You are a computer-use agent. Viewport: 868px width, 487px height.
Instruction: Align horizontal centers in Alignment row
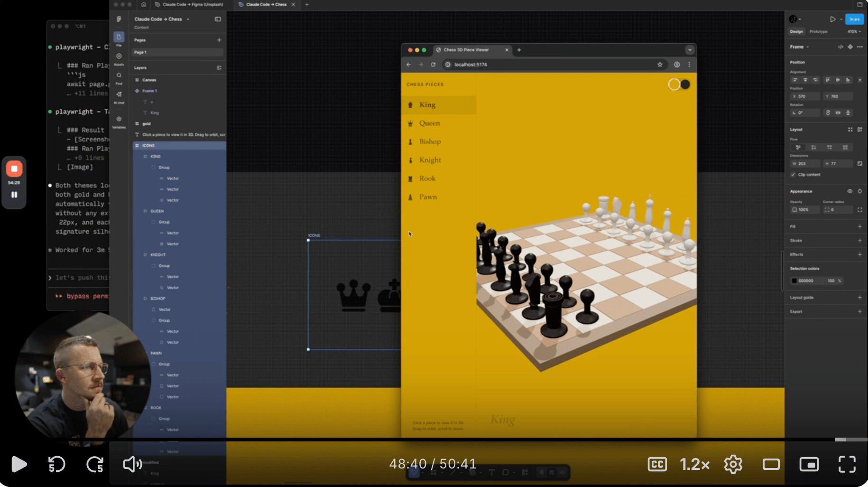tap(805, 80)
